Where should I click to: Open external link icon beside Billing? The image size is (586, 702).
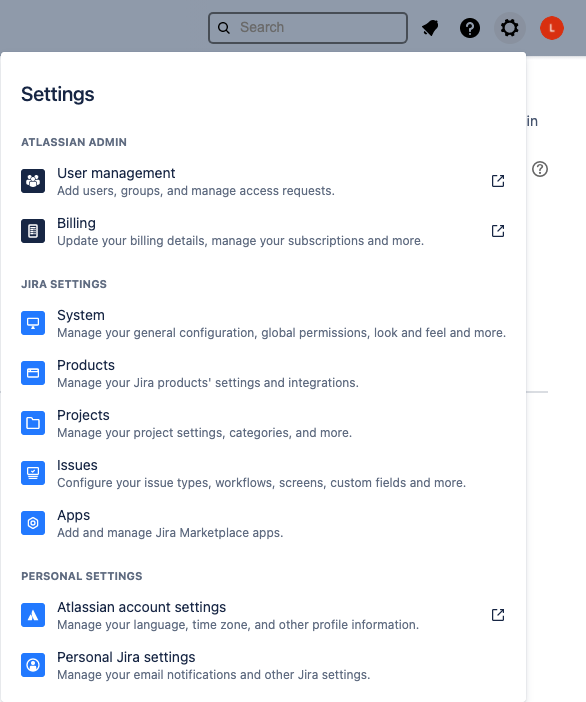click(x=498, y=231)
